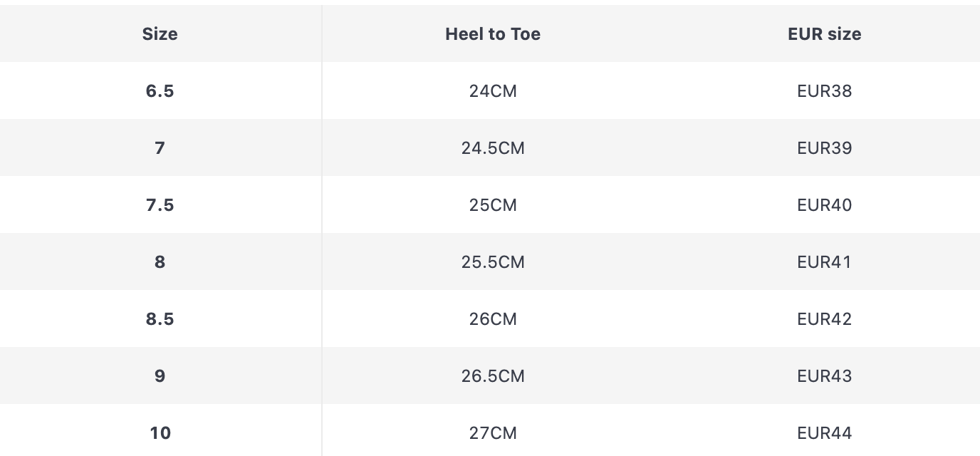Click the 25.5CM measurement cell

[x=493, y=262]
